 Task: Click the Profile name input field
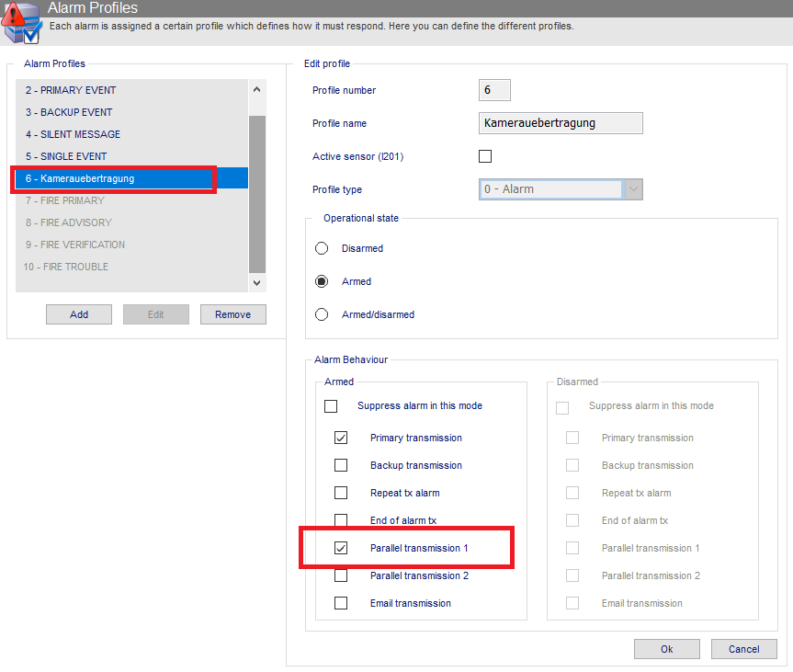(x=561, y=123)
